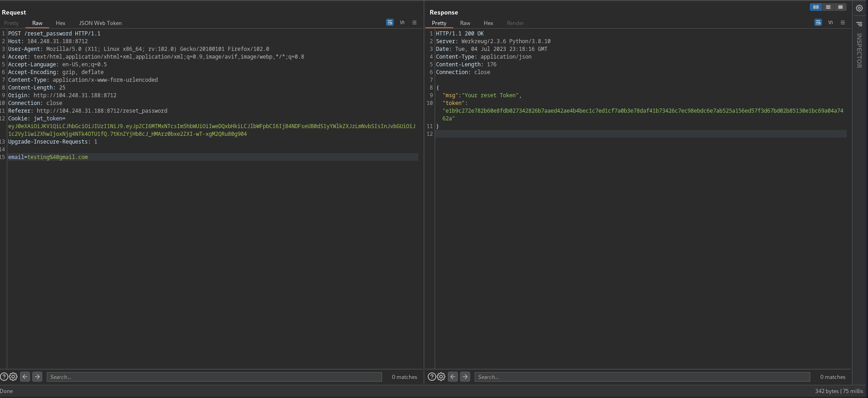Click the HTTP/1.1 200 OK status line
This screenshot has width=868, height=398.
(460, 34)
